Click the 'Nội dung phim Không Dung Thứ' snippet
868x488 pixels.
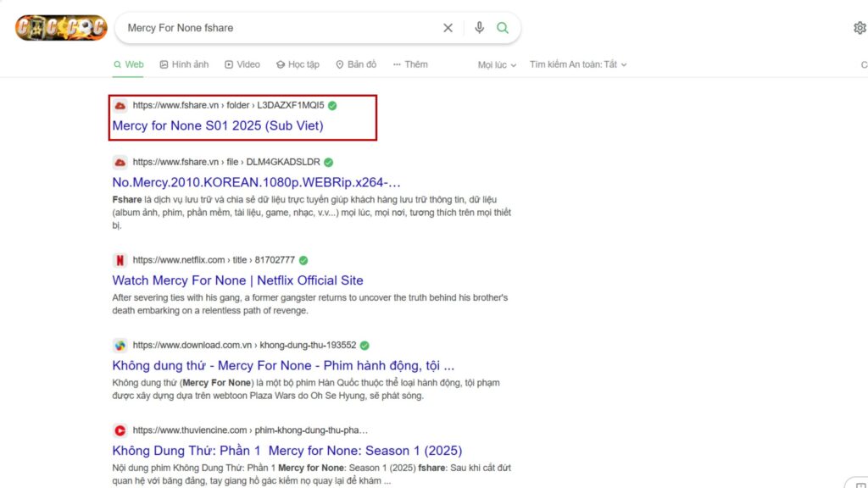point(312,474)
